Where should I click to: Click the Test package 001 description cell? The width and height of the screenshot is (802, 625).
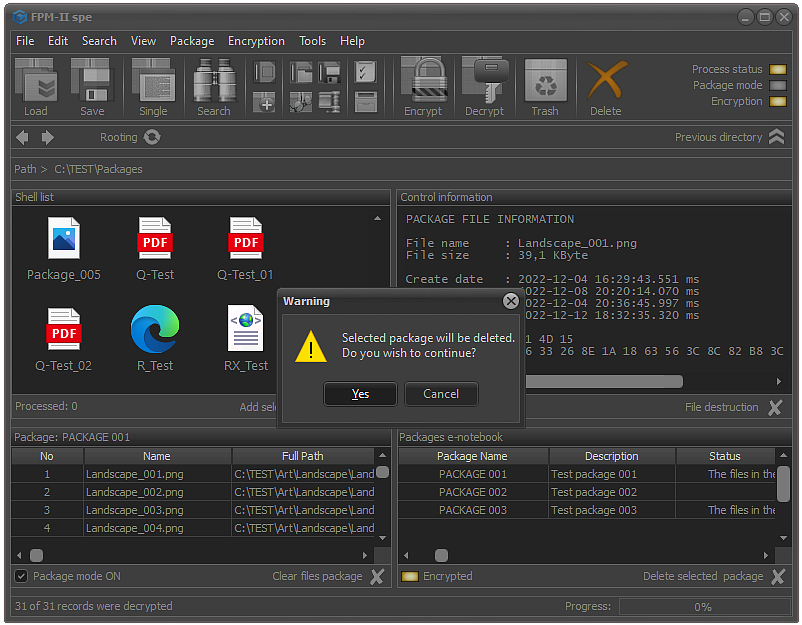(x=612, y=474)
